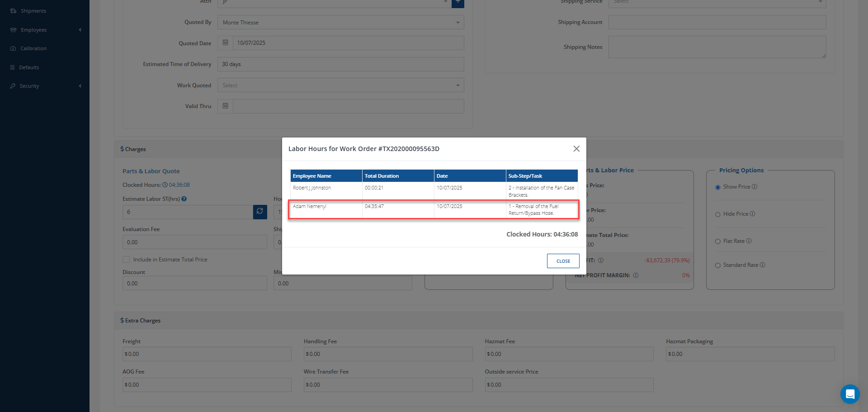Click the info icon beside Show Price
Viewport: 868px width, 412px height.
(755, 187)
